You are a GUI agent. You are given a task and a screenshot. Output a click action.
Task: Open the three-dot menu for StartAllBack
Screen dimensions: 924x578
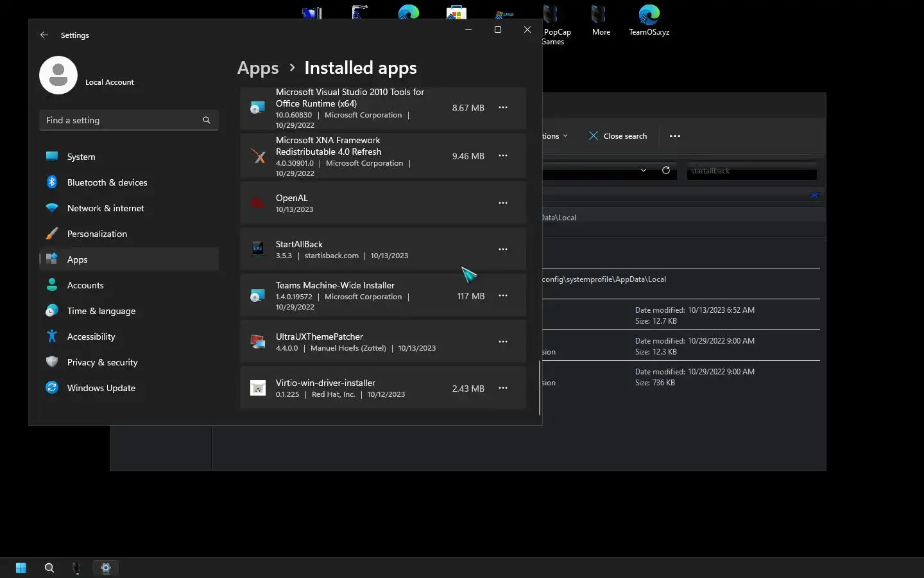pos(503,249)
